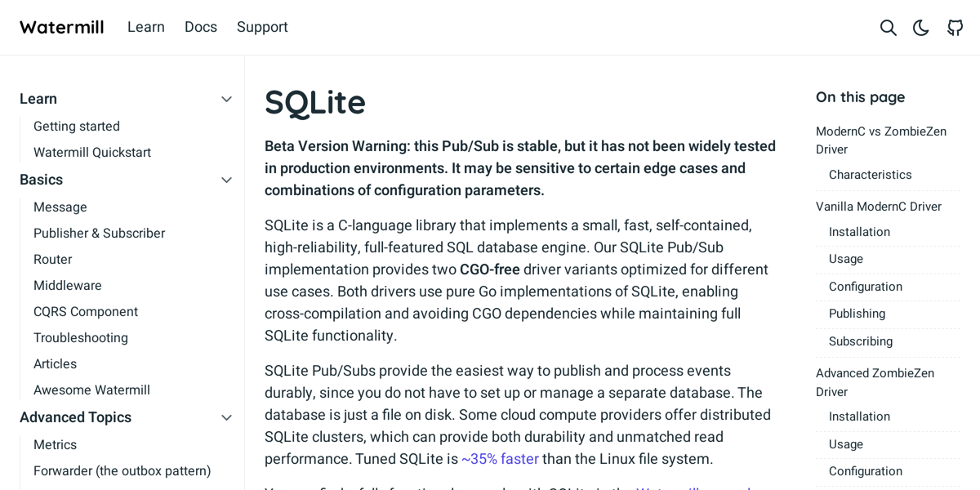Open the Publisher & Subscriber page
The width and height of the screenshot is (980, 490).
pos(99,233)
